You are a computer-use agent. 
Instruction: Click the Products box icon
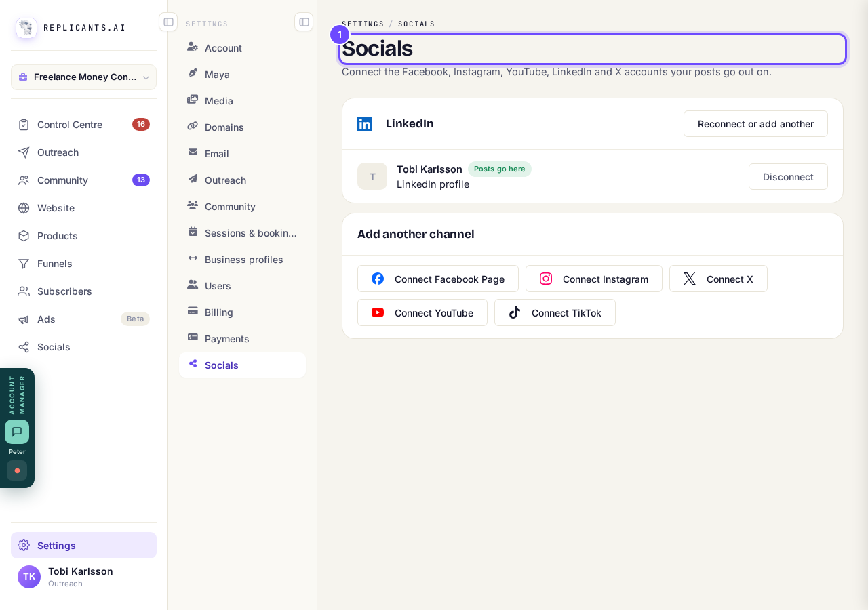(24, 236)
